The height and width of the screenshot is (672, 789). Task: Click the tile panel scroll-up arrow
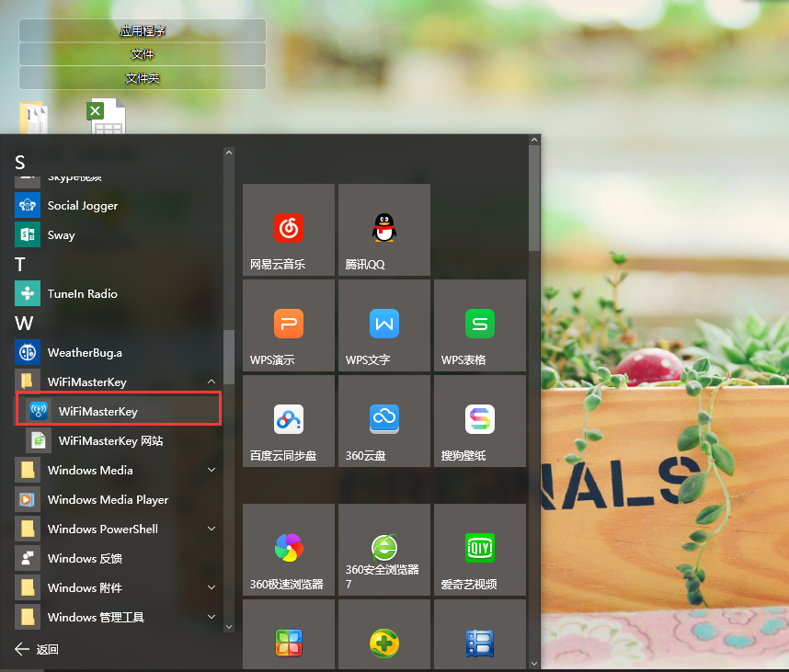pyautogui.click(x=534, y=140)
